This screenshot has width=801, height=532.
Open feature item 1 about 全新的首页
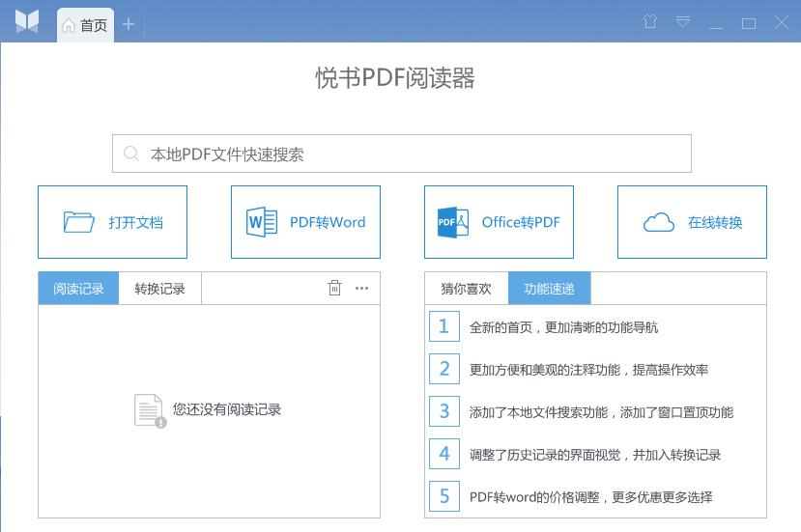[563, 327]
